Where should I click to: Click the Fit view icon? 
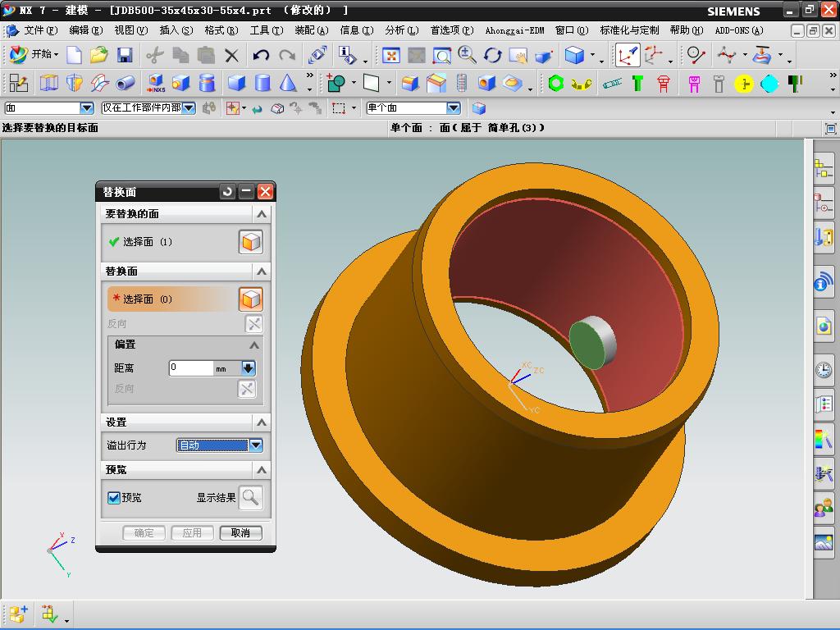tap(391, 55)
